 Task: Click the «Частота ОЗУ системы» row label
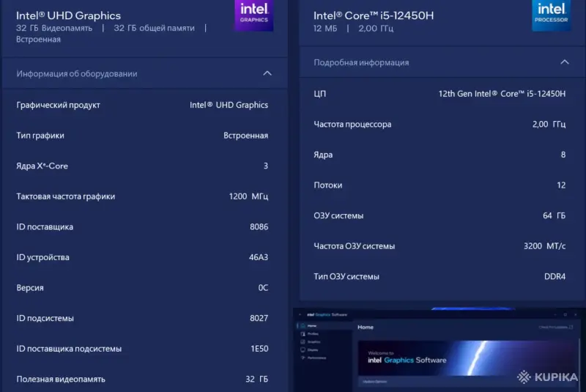[354, 246]
